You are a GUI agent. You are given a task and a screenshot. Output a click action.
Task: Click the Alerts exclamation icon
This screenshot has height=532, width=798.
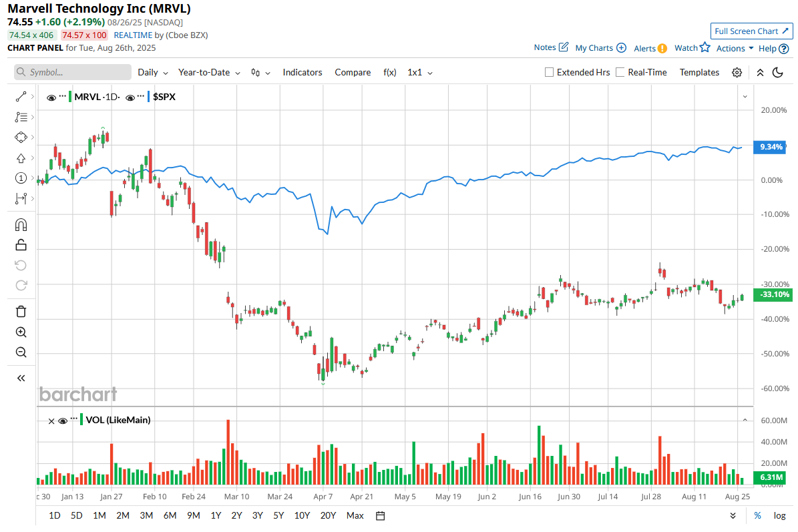tap(662, 48)
